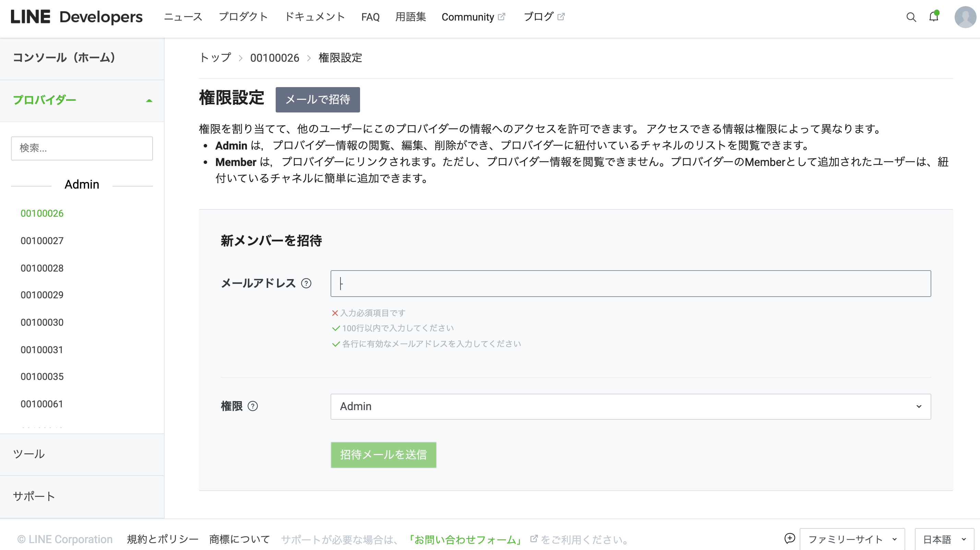This screenshot has height=550, width=980.
Task: Click help icon beside 権限 label
Action: tap(253, 406)
